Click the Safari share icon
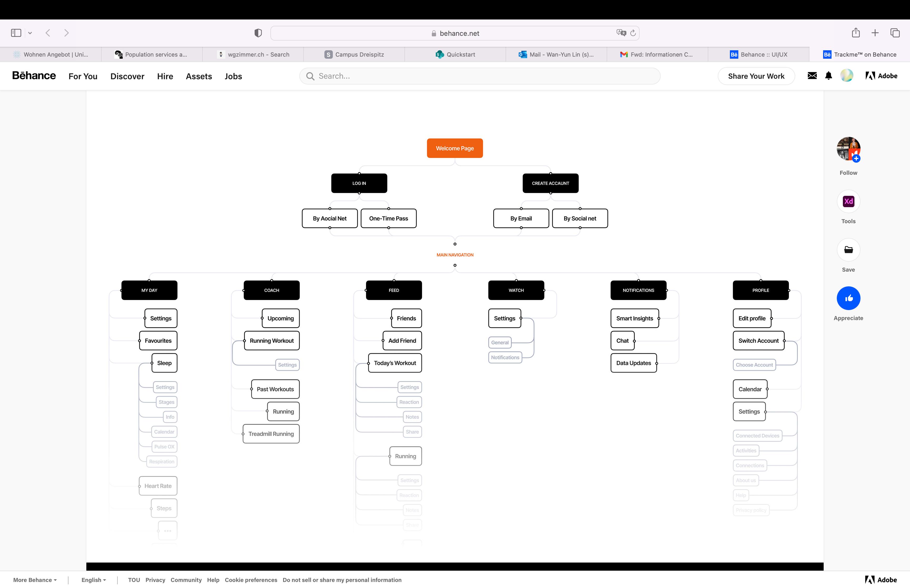This screenshot has width=910, height=588. point(855,33)
